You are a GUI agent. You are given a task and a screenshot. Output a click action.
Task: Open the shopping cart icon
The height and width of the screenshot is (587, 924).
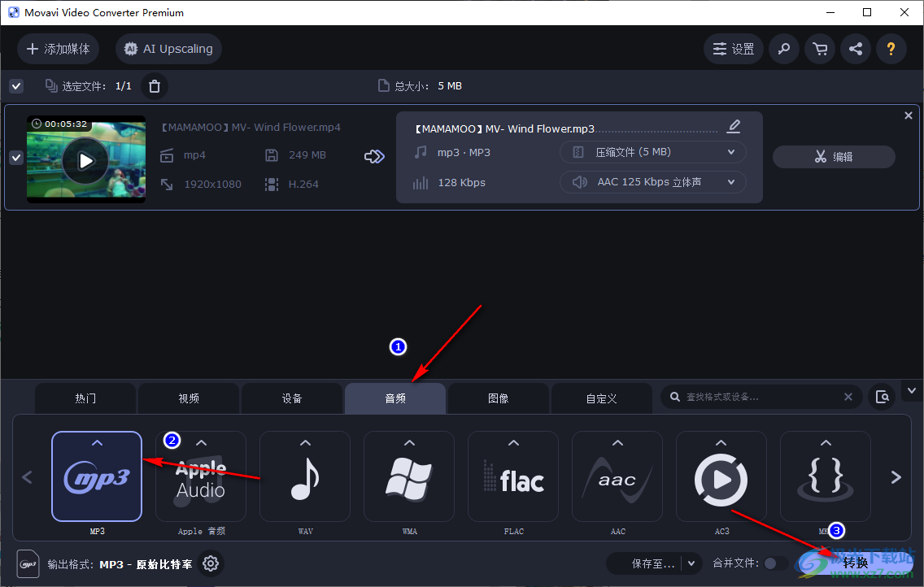coord(820,49)
